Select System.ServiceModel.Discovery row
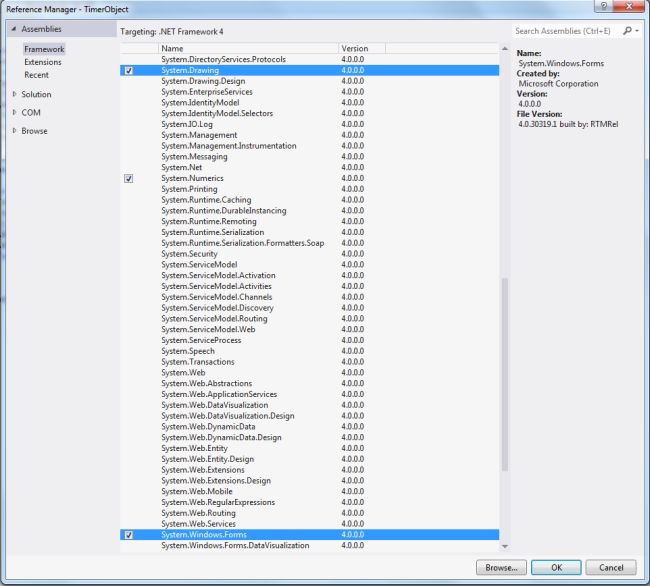This screenshot has width=650, height=586. tap(310, 308)
